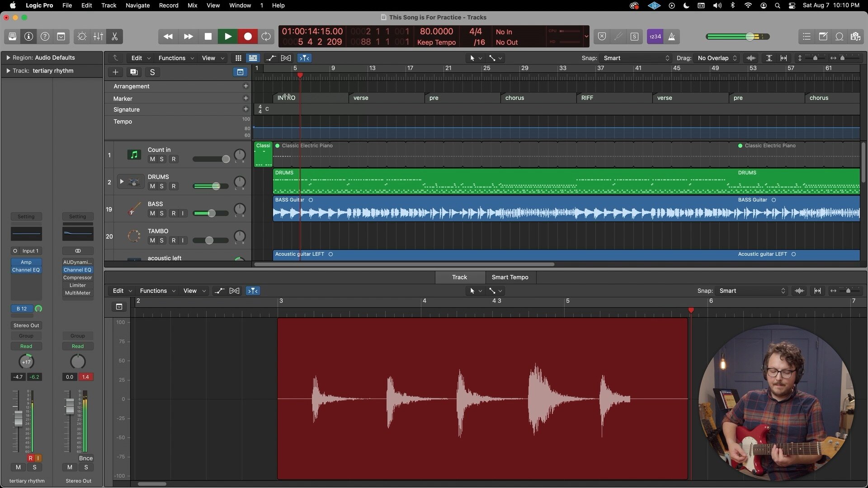Open the Drag No Overlap dropdown
Screen dimensions: 868x488
pyautogui.click(x=717, y=58)
